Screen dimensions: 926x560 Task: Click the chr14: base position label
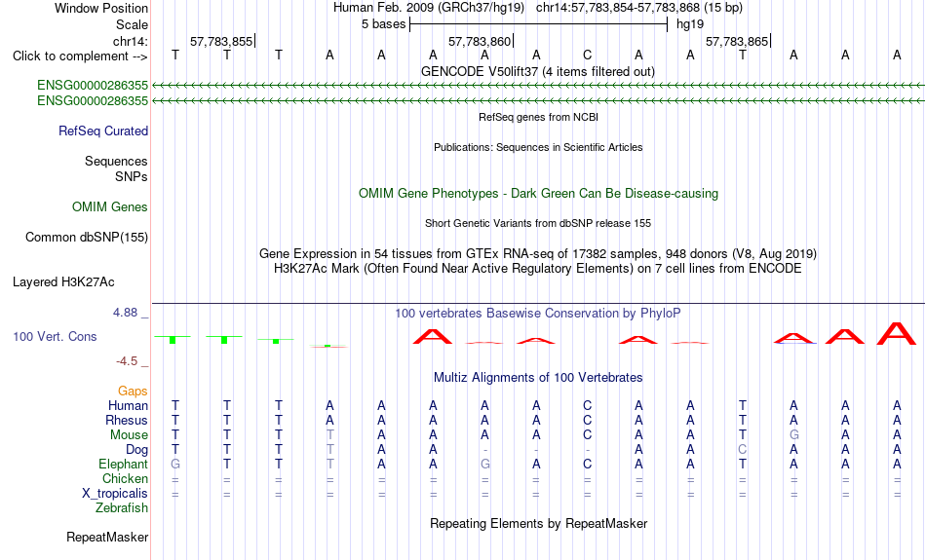(131, 41)
